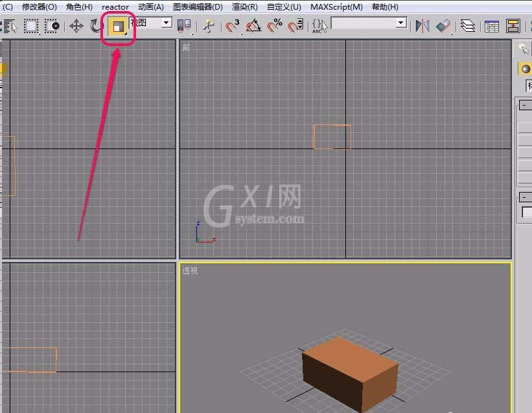The width and height of the screenshot is (532, 413).
Task: Toggle the 3D Snaps button
Action: [233, 26]
